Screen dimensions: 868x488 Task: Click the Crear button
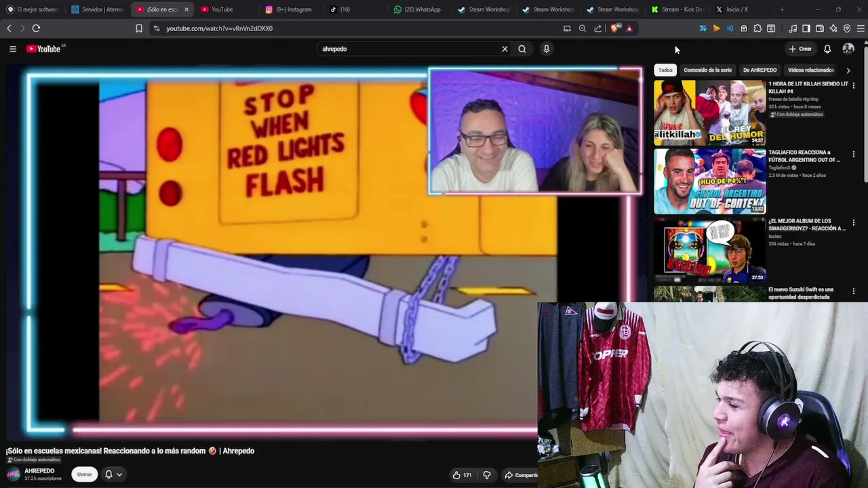click(x=800, y=49)
